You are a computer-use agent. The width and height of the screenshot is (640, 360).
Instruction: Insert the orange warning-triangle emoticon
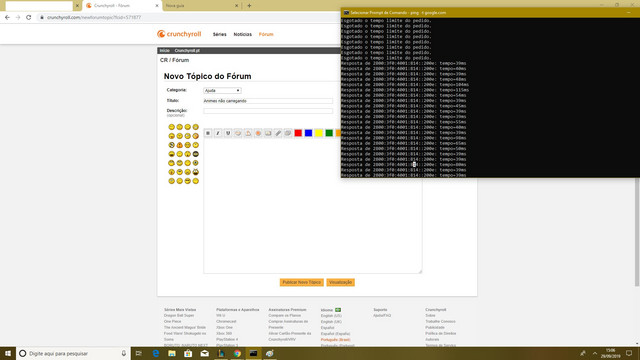pos(180,145)
